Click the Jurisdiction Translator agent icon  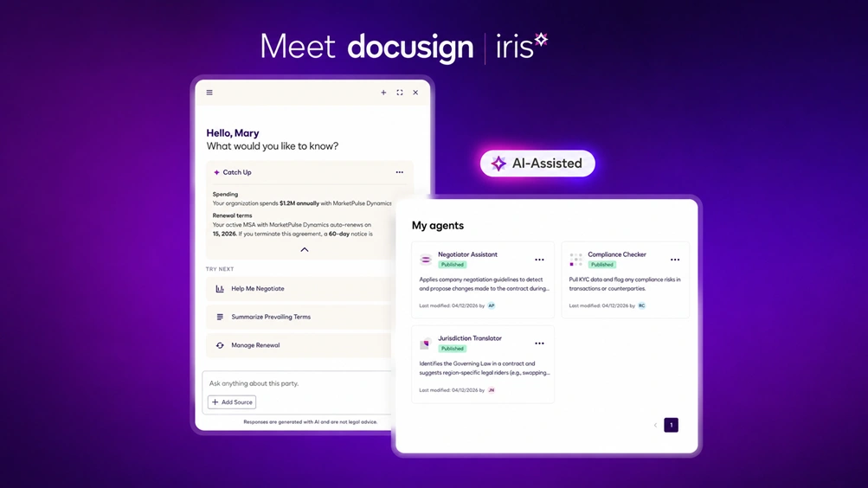pos(425,344)
